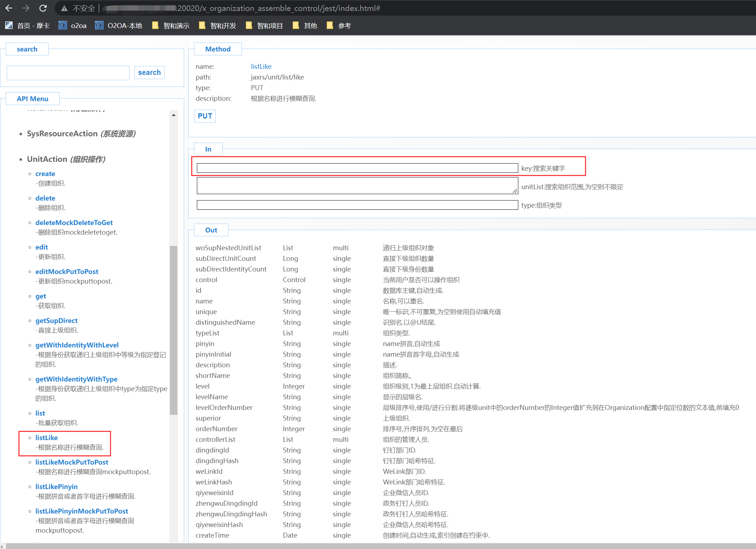The image size is (756, 549).
Task: Click the unitList textarea
Action: [357, 186]
